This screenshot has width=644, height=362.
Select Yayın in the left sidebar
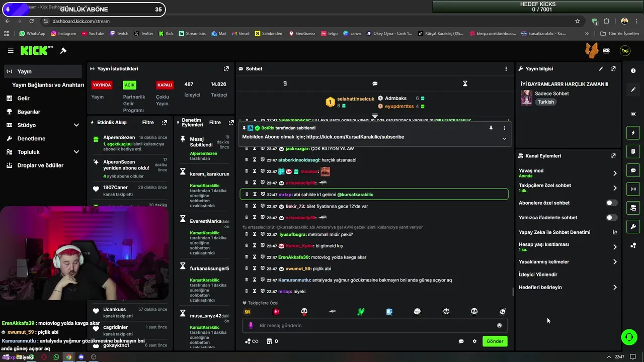coord(43,71)
